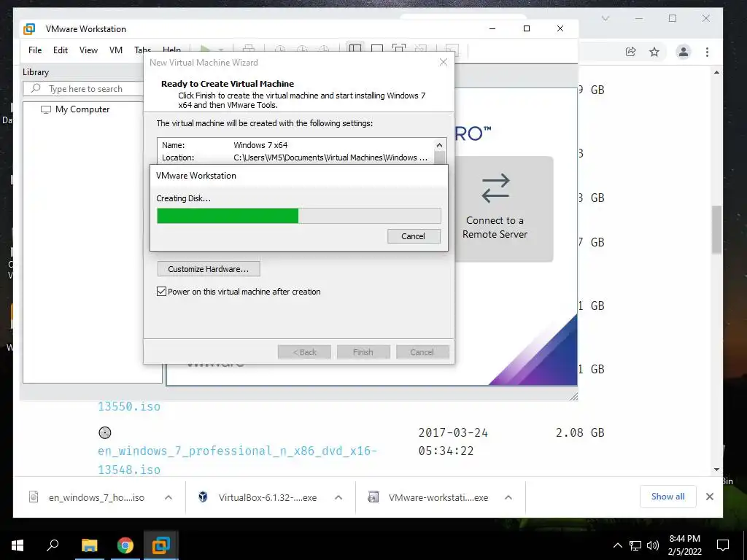Click the Chrome share page icon
747x560 pixels.
(x=631, y=52)
